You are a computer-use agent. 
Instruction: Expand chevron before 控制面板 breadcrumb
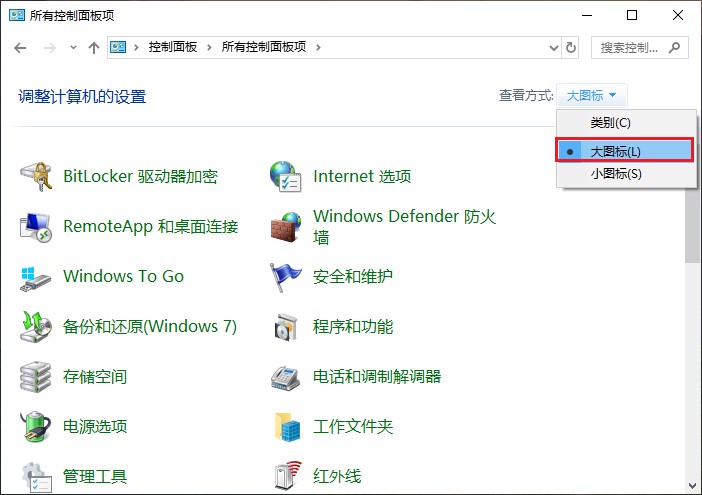coord(137,47)
